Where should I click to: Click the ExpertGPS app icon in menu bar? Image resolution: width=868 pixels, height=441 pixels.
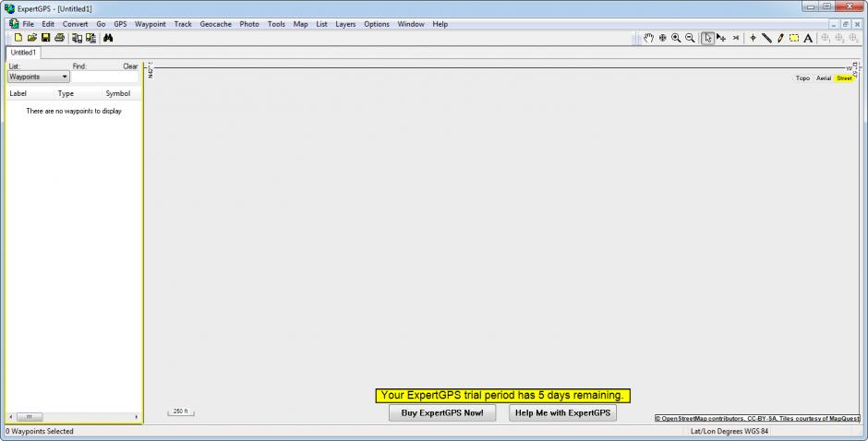pos(14,24)
